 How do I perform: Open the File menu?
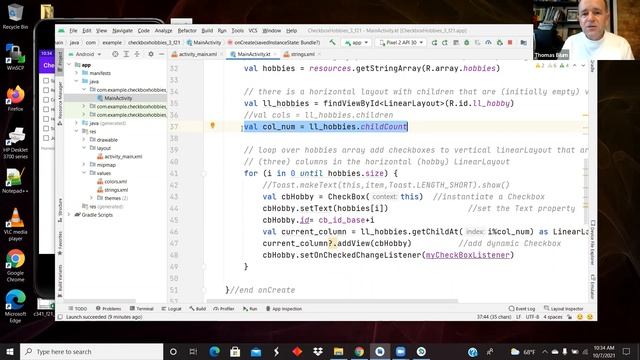tap(73, 31)
